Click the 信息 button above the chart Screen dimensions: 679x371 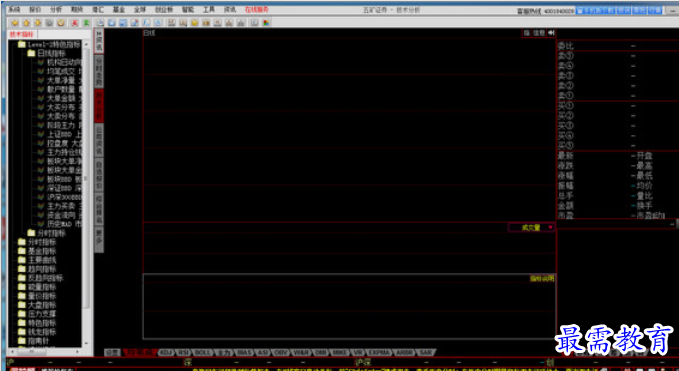point(539,33)
